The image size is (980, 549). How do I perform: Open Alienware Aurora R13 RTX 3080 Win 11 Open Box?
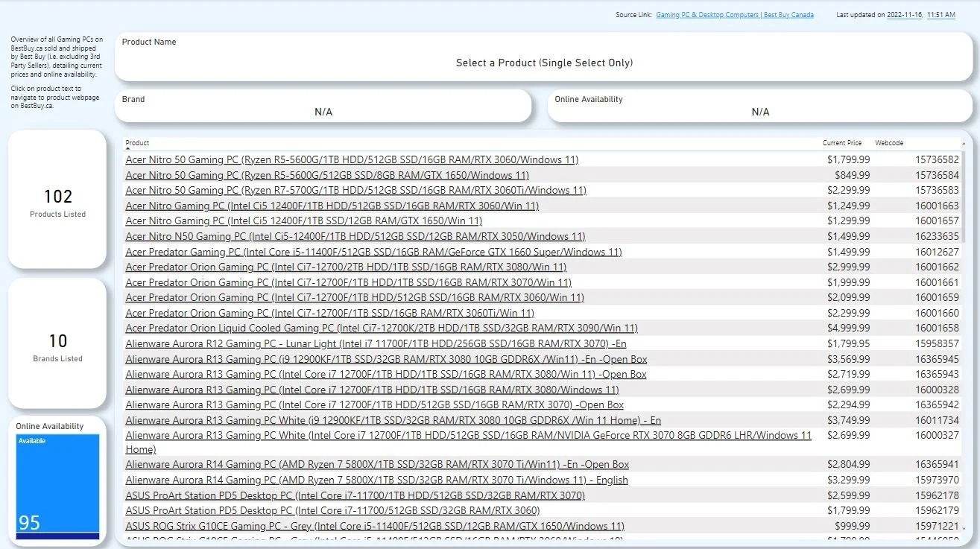point(386,374)
